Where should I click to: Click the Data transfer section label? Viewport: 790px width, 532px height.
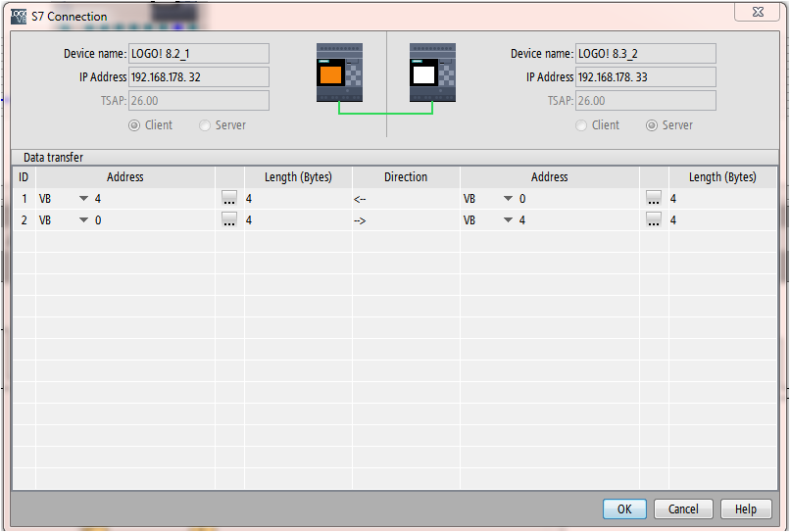point(53,157)
